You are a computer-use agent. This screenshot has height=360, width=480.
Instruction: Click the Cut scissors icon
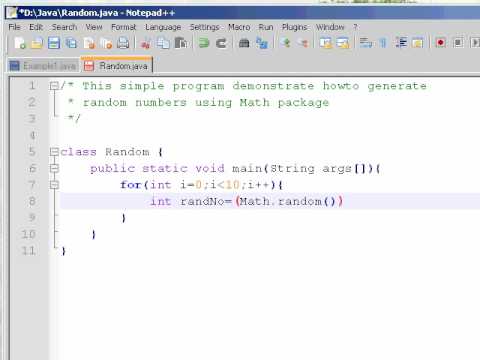click(146, 43)
